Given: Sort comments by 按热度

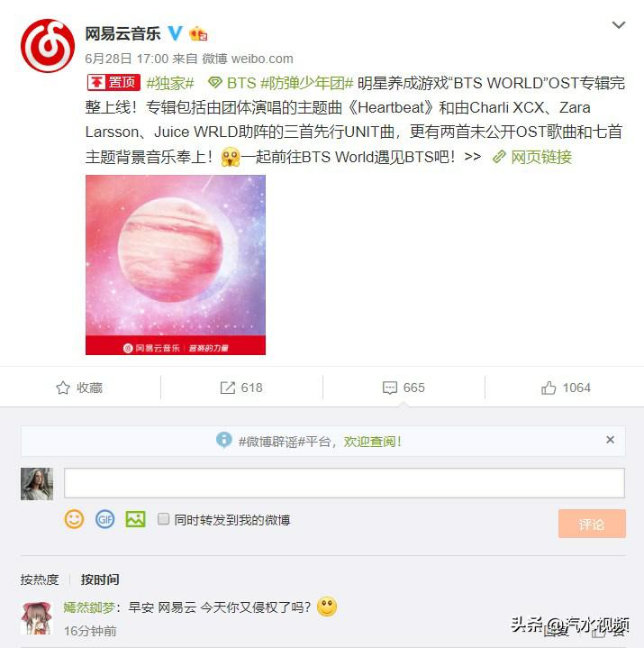Looking at the screenshot, I should tap(40, 580).
